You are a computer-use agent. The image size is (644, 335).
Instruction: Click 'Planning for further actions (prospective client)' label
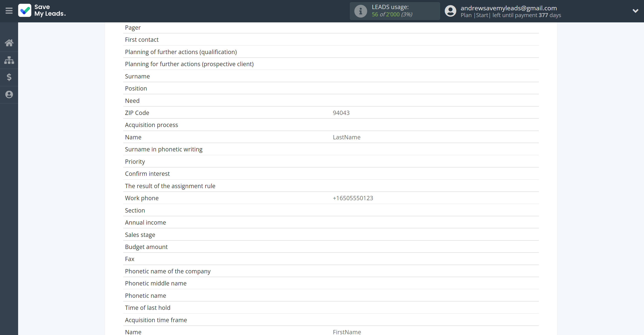pyautogui.click(x=189, y=64)
